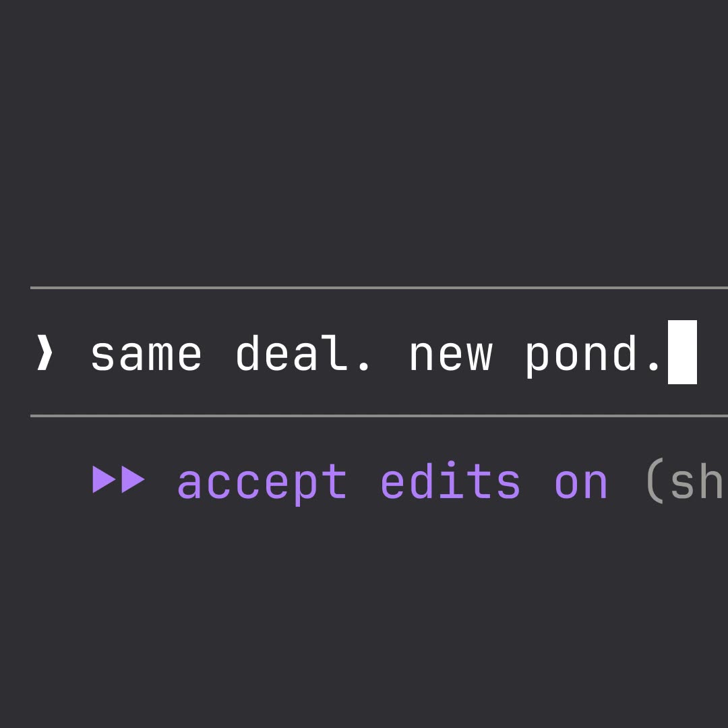Place the caret on the word 'same'

click(x=146, y=356)
